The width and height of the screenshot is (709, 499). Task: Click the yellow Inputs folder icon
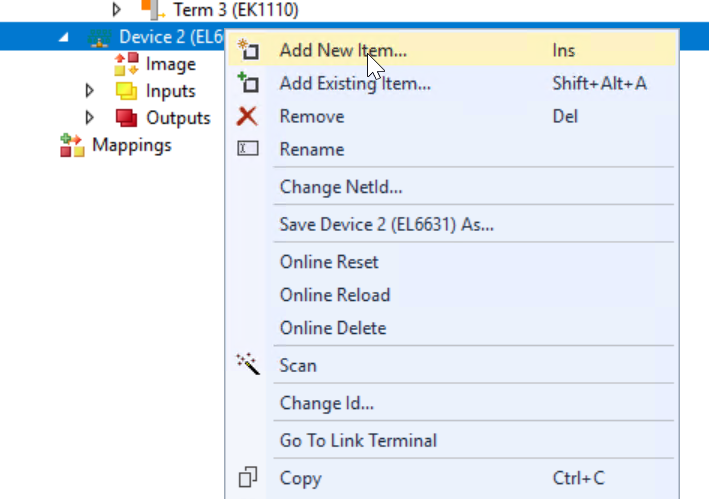[126, 91]
